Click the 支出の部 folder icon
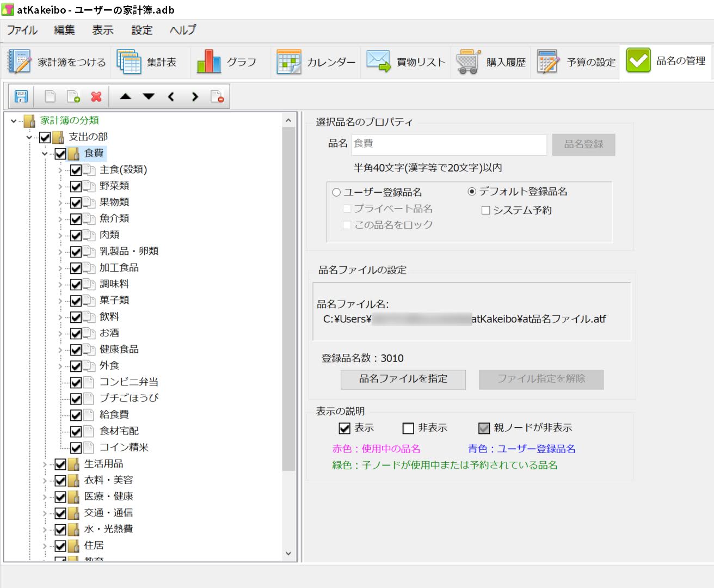The image size is (714, 588). [58, 138]
